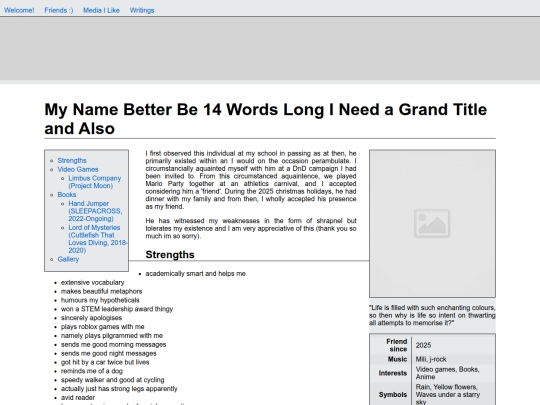540x405 pixels.
Task: Click 'namely plays pilgrammed with me' bullet
Action: point(112,335)
